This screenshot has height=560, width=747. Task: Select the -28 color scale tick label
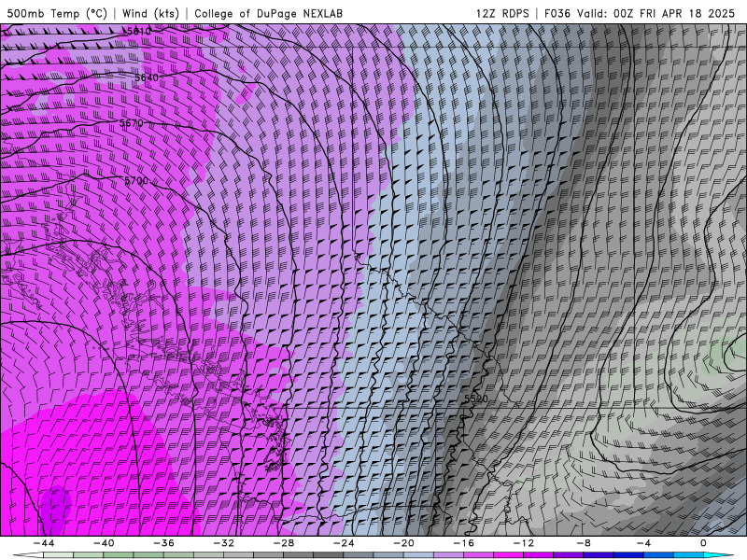click(284, 543)
